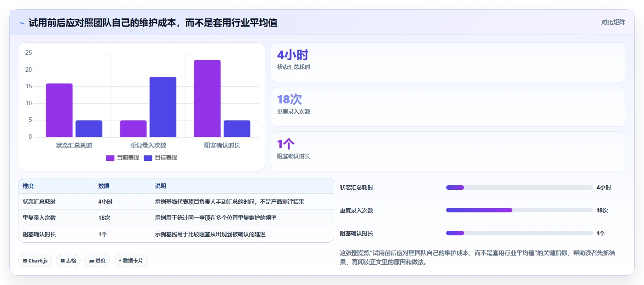Click the table icon in 表格 chip
Image resolution: width=644 pixels, height=285 pixels.
click(63, 261)
